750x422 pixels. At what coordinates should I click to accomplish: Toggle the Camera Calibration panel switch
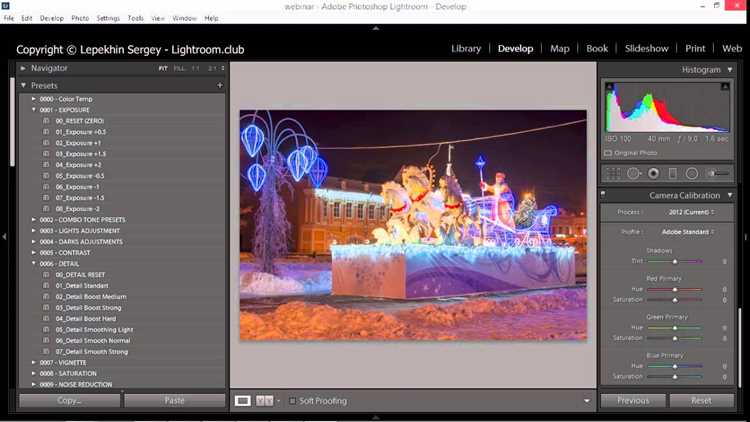point(603,194)
